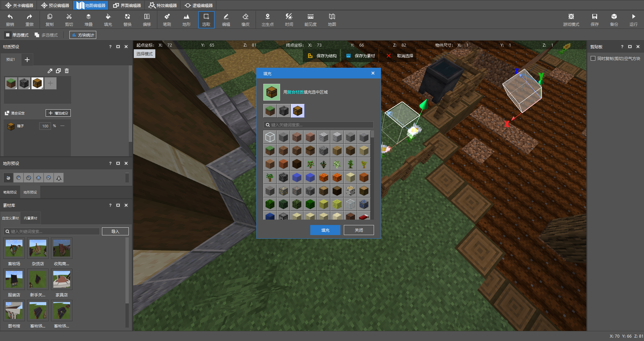Click the help icon of 材质预设 panel

(110, 47)
